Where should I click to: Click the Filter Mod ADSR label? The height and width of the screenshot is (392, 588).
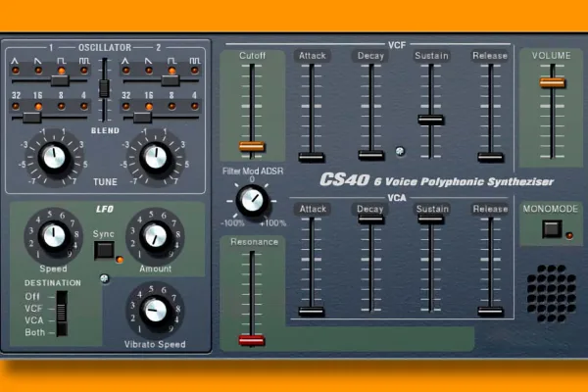(253, 171)
